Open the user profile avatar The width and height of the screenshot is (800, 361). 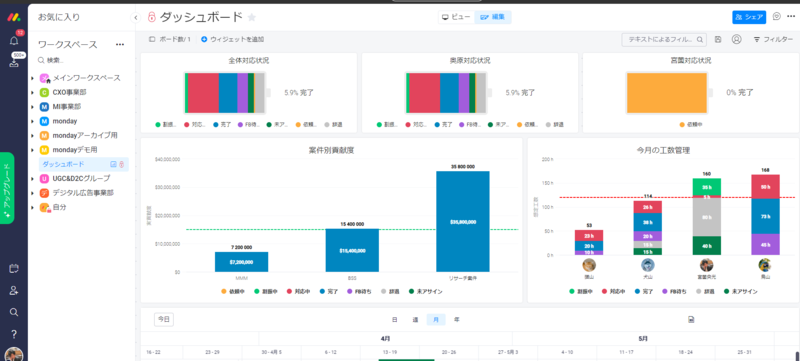point(14,354)
